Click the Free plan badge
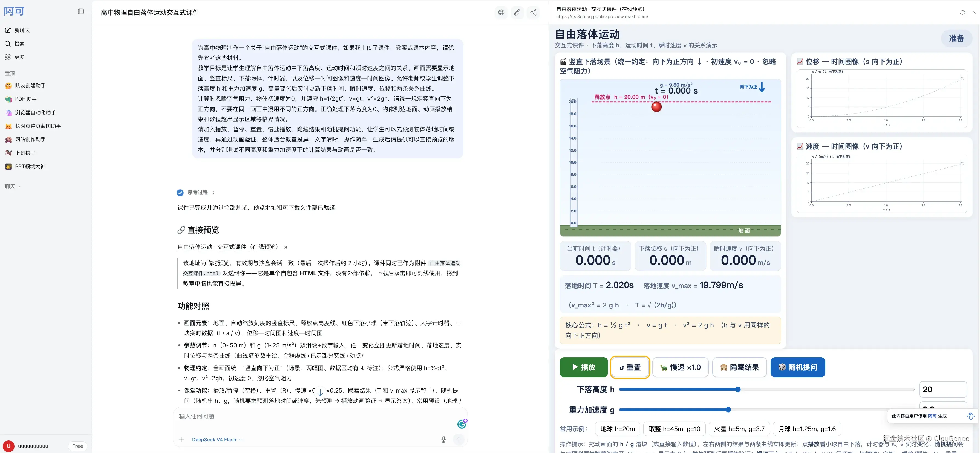The image size is (980, 453). 78,446
